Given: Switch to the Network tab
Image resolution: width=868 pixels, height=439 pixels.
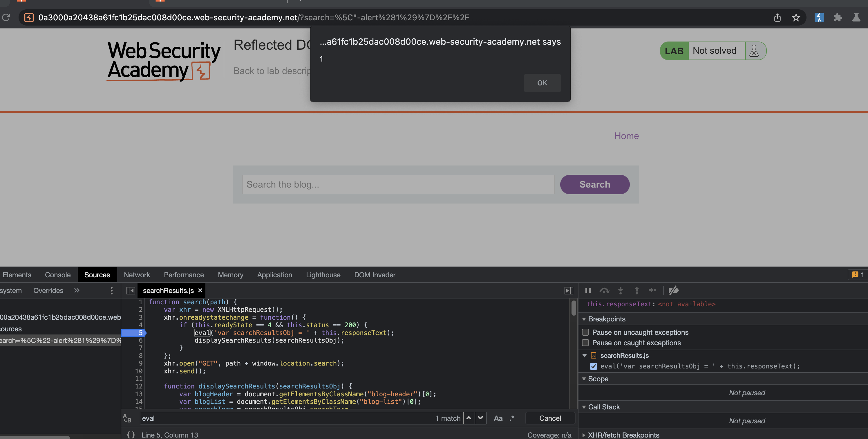Looking at the screenshot, I should [x=137, y=275].
